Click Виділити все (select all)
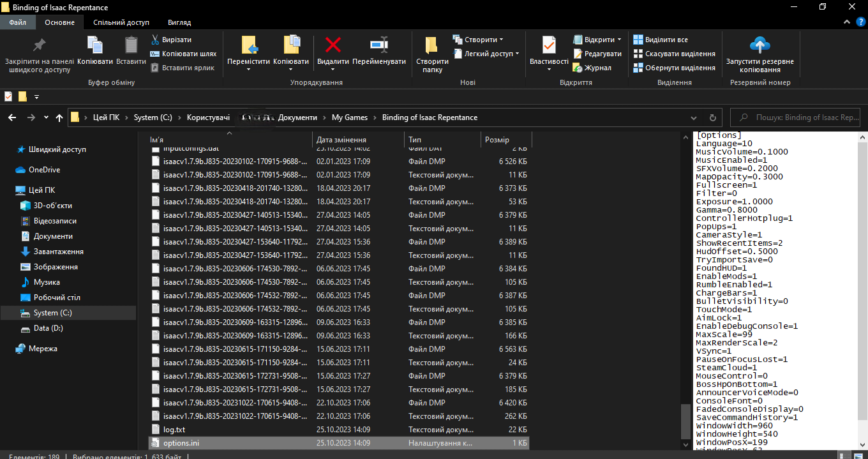Image resolution: width=868 pixels, height=459 pixels. (661, 40)
